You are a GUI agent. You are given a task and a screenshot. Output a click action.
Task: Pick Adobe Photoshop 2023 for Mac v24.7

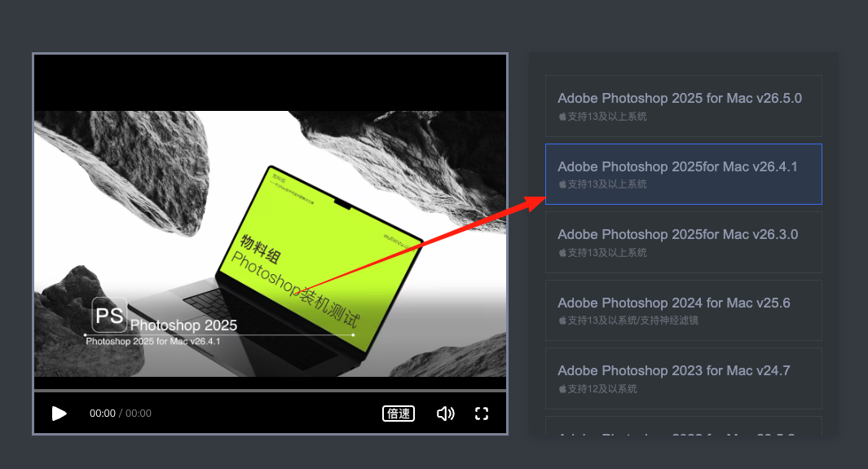click(684, 378)
